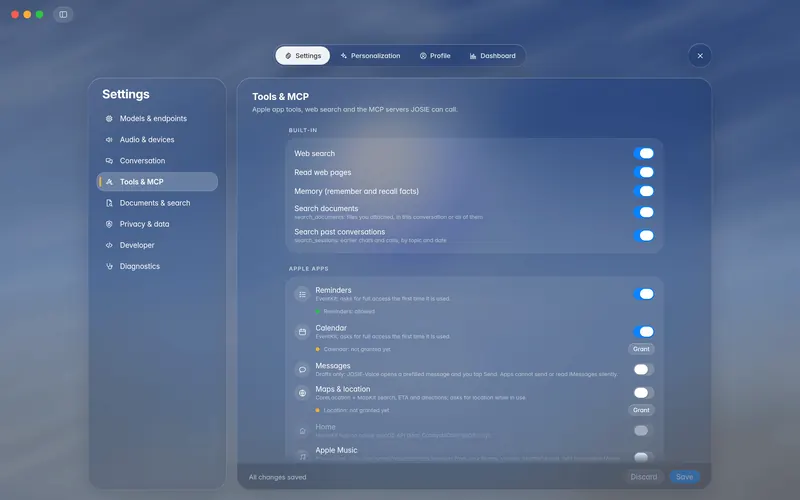
Task: Switch to the Personalization tab
Action: pyautogui.click(x=370, y=56)
